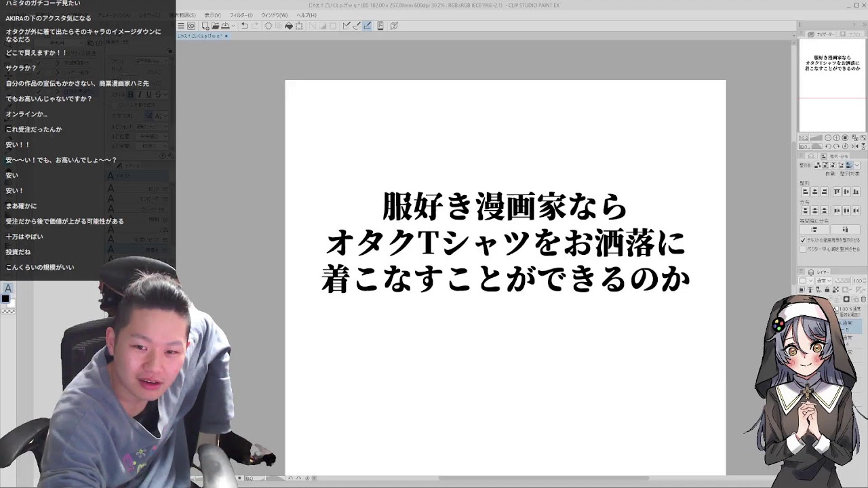
Task: Open the CLIP STUDIO support help icon
Action: tap(394, 26)
